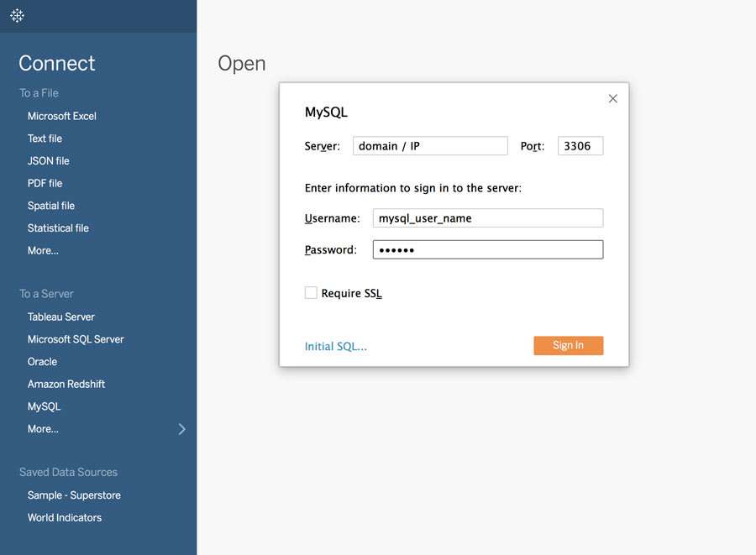Open the Initial SQL link
This screenshot has height=555, width=756.
pos(335,347)
